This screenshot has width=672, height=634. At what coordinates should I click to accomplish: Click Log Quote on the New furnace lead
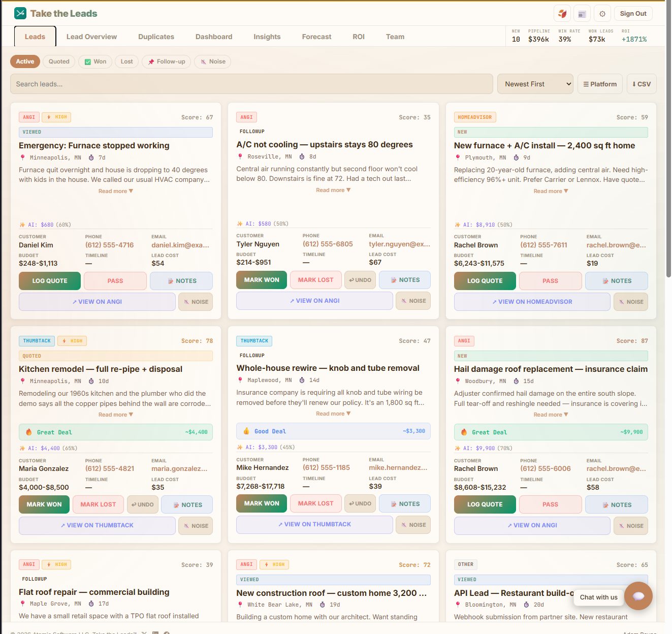(x=485, y=281)
